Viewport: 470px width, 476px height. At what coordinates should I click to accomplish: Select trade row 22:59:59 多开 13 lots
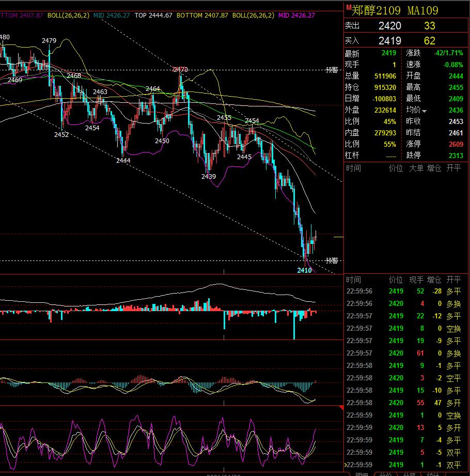click(406, 428)
